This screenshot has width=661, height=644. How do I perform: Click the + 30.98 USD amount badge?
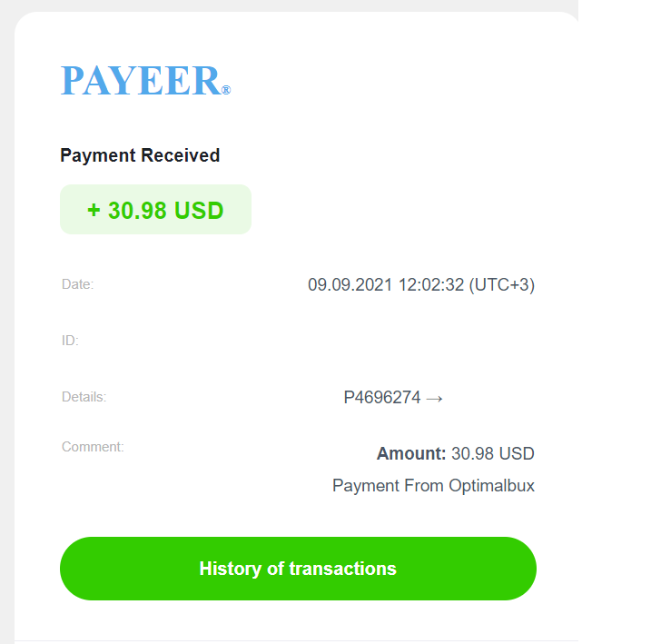(155, 209)
